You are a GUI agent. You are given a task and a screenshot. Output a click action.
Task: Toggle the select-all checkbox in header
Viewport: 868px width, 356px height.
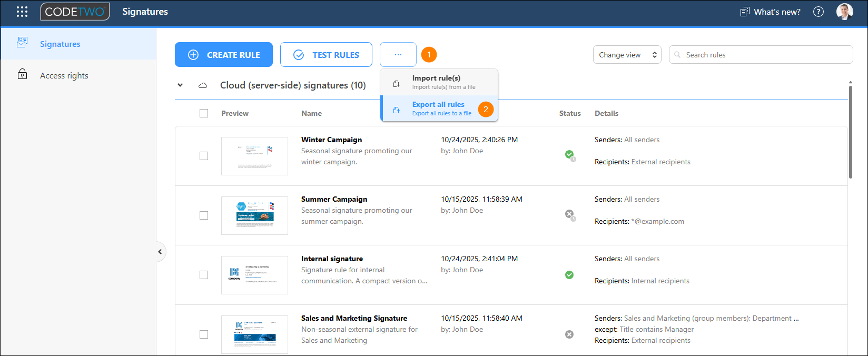click(x=204, y=113)
